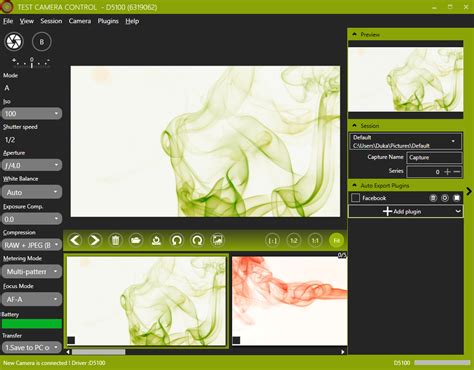Set zoom to 1:2
This screenshot has height=370, width=474.
294,240
